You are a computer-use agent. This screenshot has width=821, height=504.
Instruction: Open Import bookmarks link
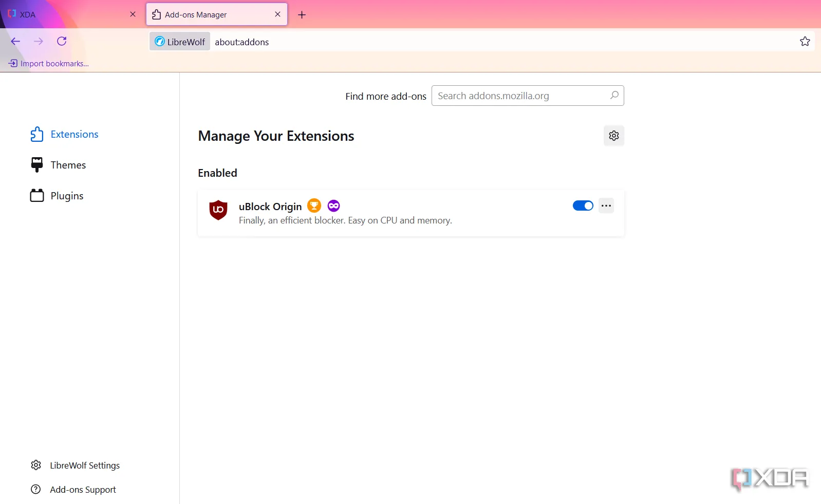(49, 64)
